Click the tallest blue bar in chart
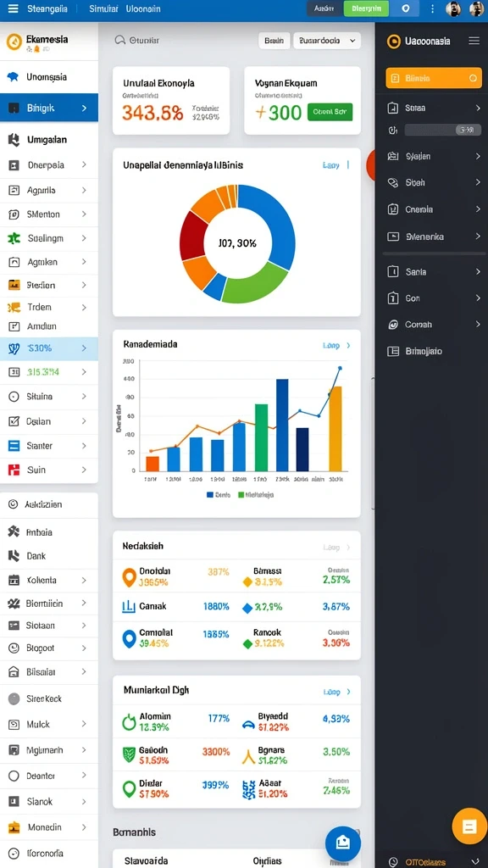Screen dimensions: 488x868 [x=282, y=425]
